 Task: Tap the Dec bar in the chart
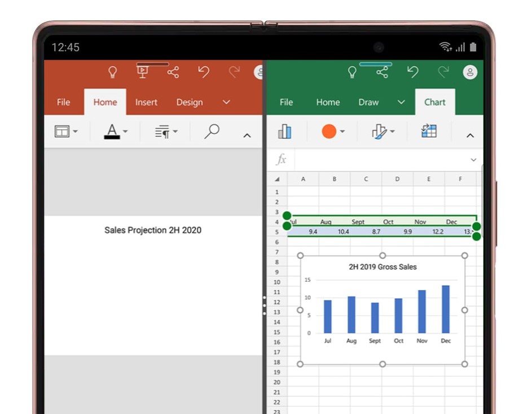click(446, 309)
